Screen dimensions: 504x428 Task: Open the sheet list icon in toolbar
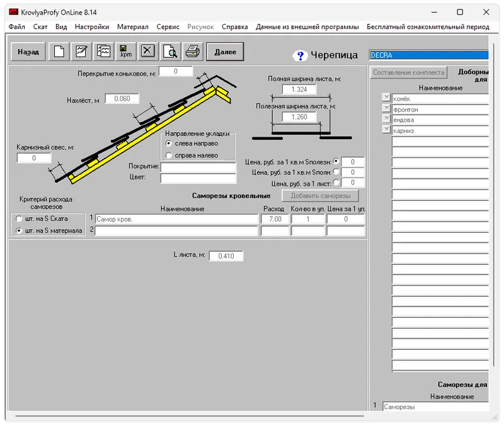click(x=103, y=52)
